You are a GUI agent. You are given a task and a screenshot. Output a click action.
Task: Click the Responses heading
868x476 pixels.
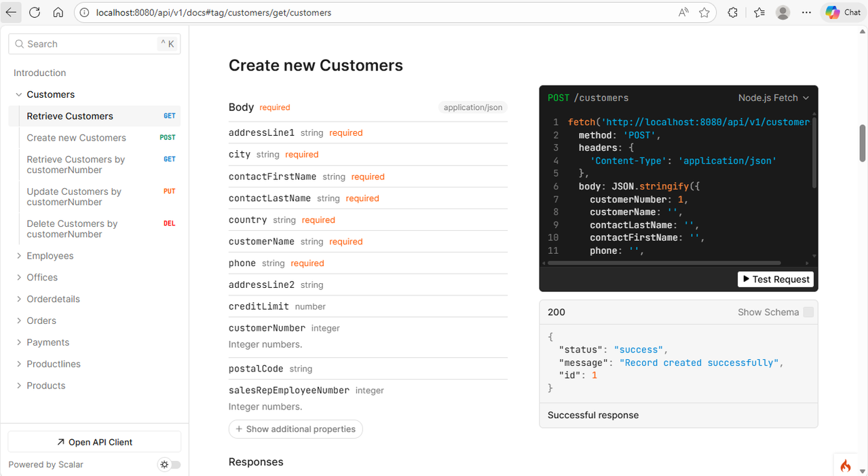tap(256, 462)
